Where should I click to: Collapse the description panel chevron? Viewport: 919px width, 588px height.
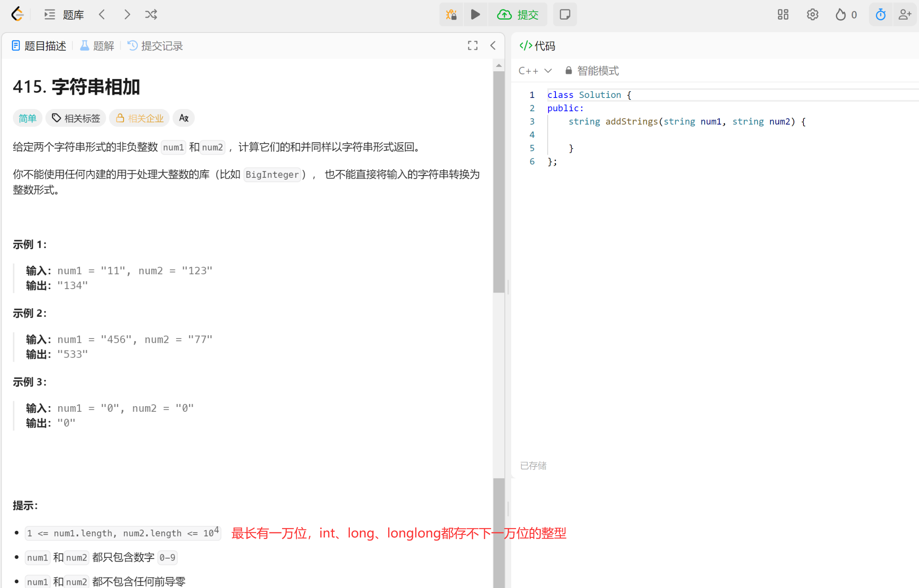(493, 46)
